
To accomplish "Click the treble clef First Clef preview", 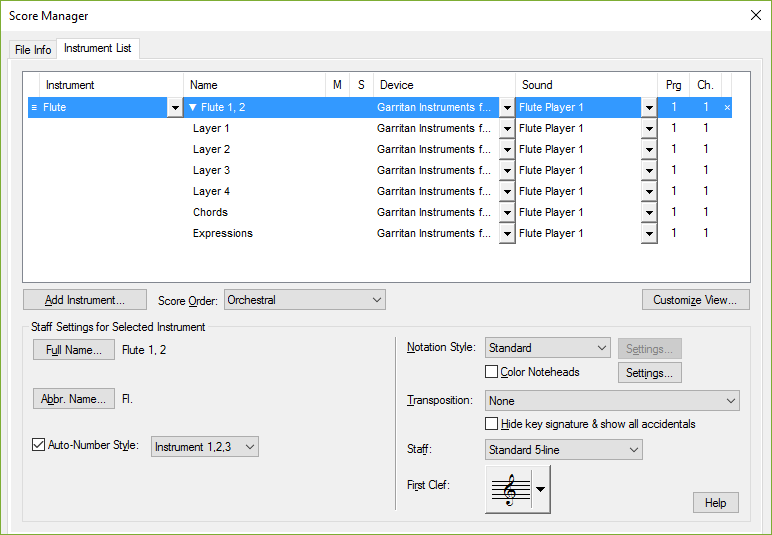I will coord(510,490).
